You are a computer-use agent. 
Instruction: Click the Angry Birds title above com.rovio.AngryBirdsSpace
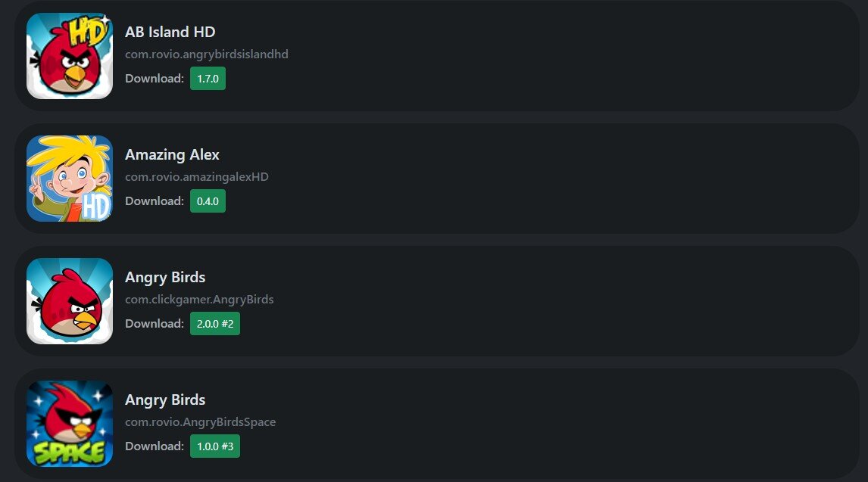pos(165,400)
